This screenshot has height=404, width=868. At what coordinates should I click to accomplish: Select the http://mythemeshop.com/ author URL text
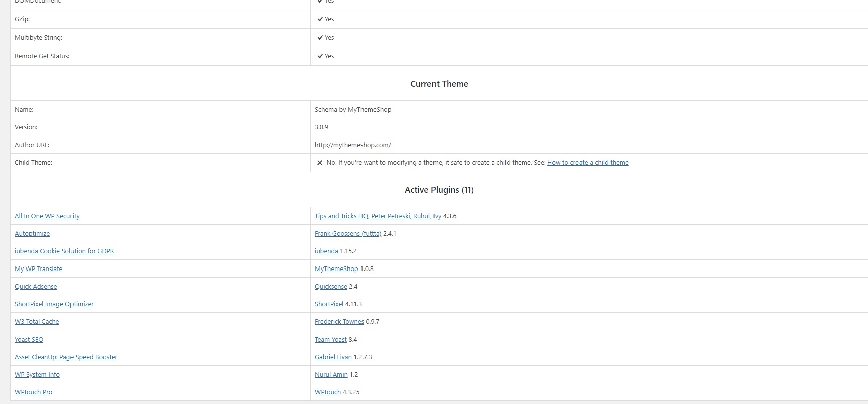[x=353, y=145]
